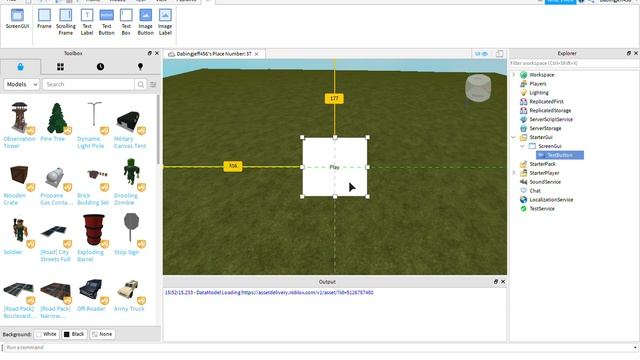This screenshot has width=640, height=360.
Task: Select ReplicatedFirst in the Explorer
Action: click(546, 102)
